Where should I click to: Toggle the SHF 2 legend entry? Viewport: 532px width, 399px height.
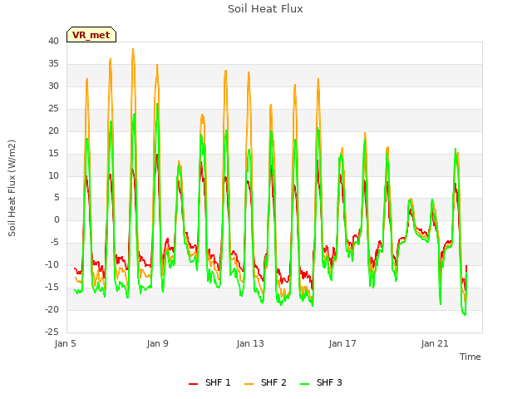265,382
